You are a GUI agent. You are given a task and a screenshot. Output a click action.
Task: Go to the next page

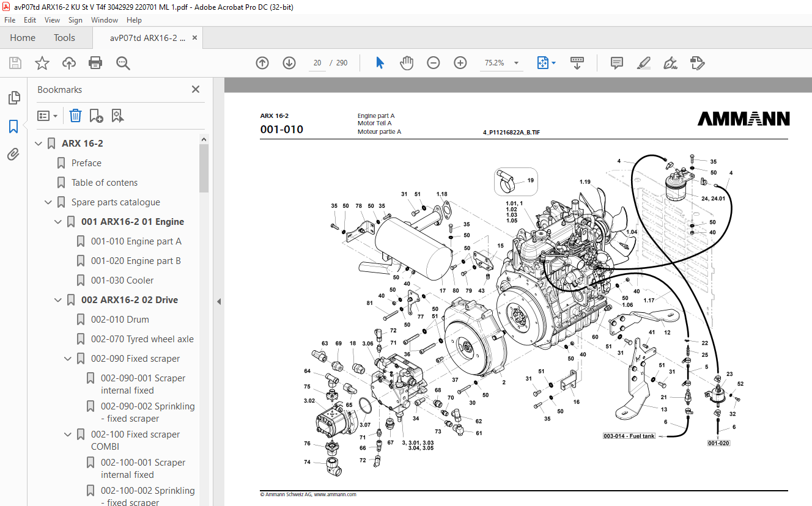[x=289, y=63]
